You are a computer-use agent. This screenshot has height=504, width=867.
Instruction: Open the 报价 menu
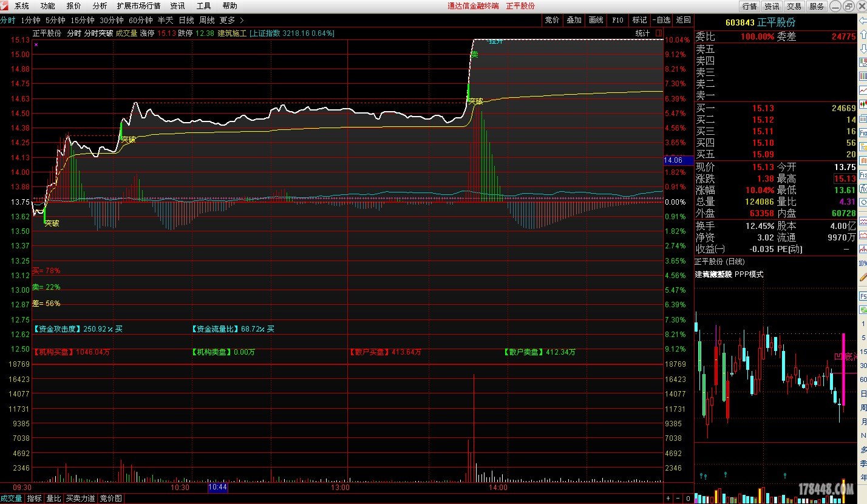point(73,5)
